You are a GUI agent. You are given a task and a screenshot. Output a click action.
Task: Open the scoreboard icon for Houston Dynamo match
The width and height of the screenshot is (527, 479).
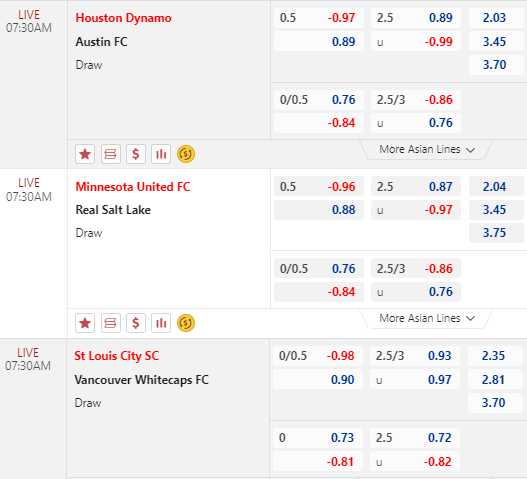click(111, 154)
